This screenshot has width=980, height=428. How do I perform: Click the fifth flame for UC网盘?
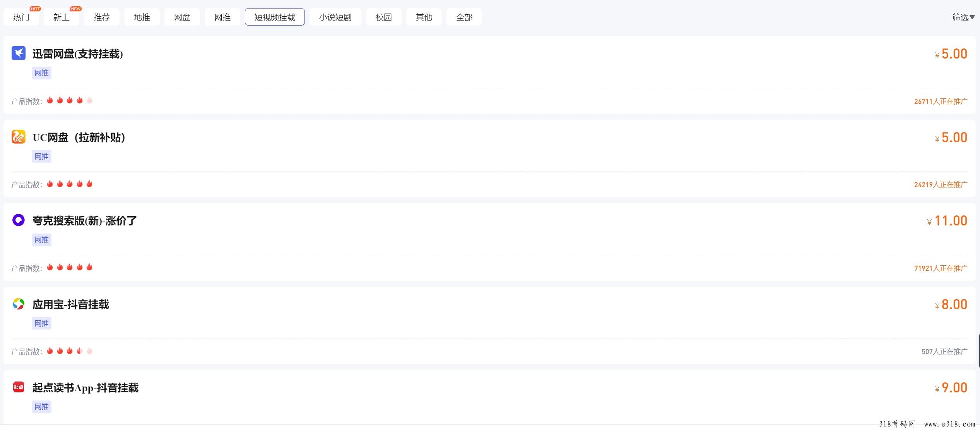click(x=89, y=184)
